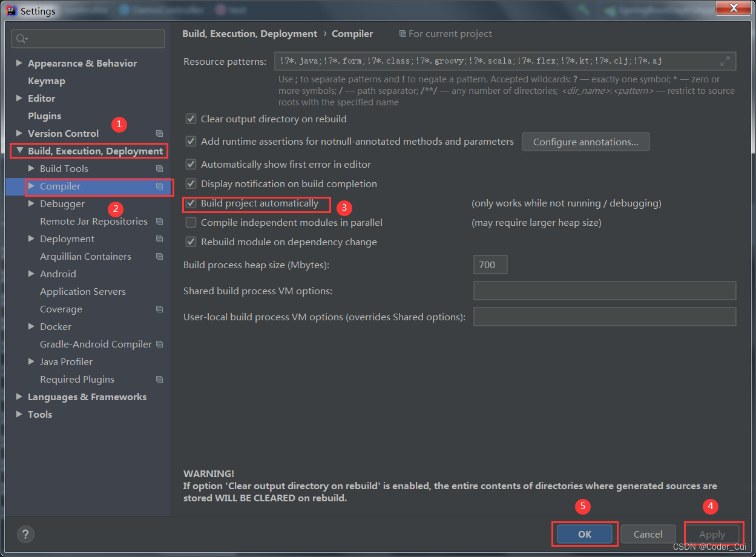Open Keymap settings
This screenshot has height=557, width=756.
[47, 81]
